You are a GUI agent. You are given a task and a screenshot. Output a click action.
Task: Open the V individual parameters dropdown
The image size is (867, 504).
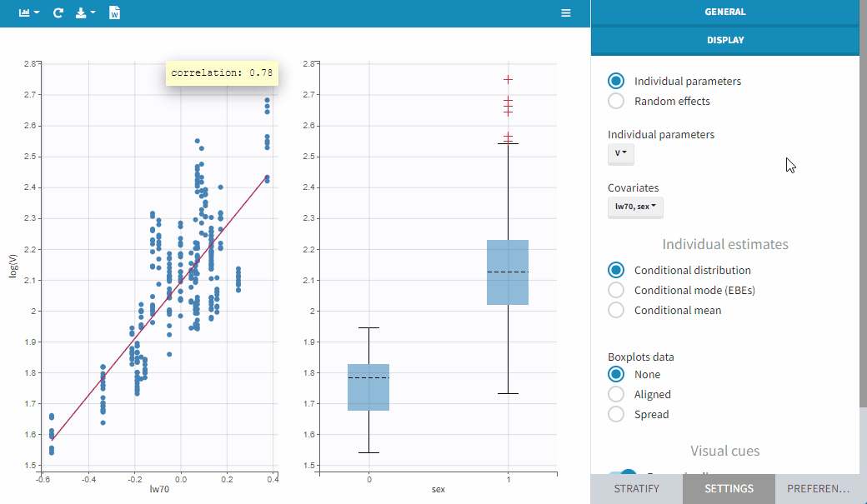(621, 153)
